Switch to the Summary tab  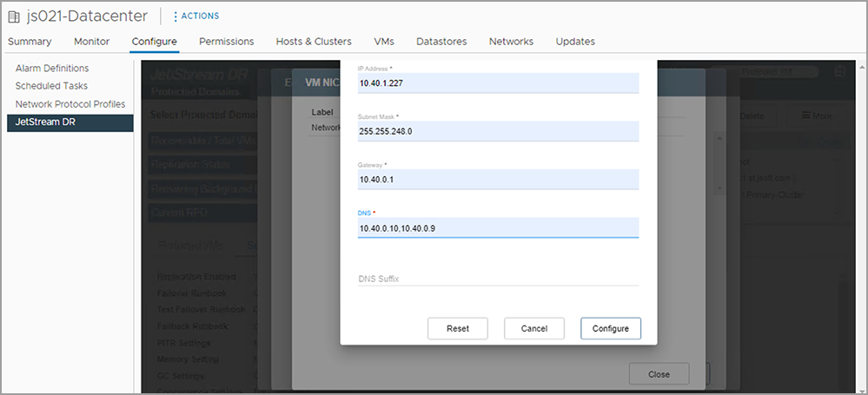(30, 41)
